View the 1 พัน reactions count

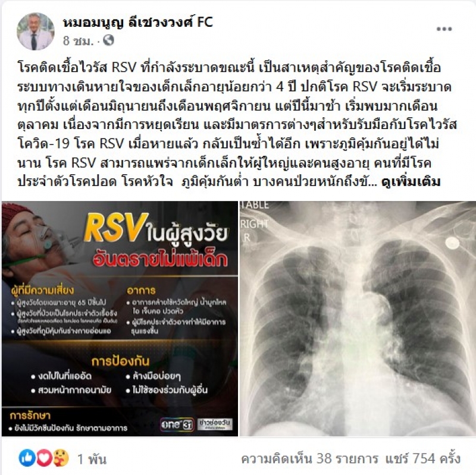pos(92,459)
